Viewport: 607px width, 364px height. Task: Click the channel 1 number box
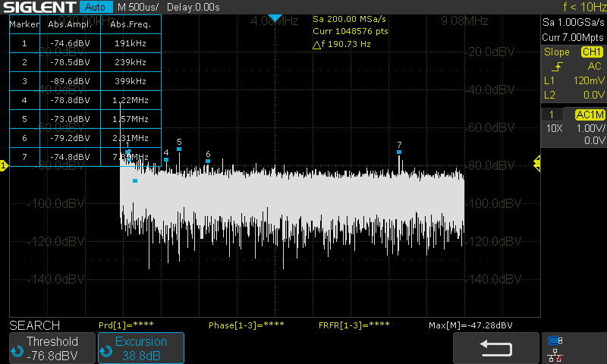click(552, 115)
